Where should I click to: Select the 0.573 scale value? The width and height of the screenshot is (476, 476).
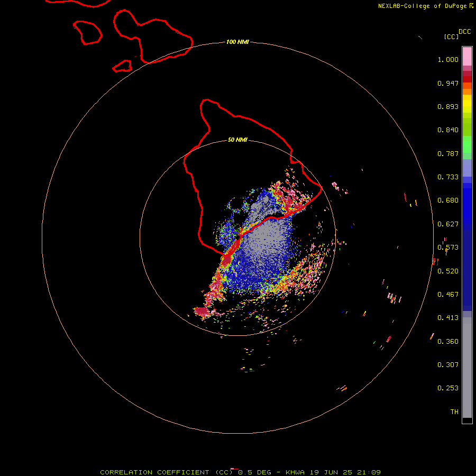pos(448,248)
